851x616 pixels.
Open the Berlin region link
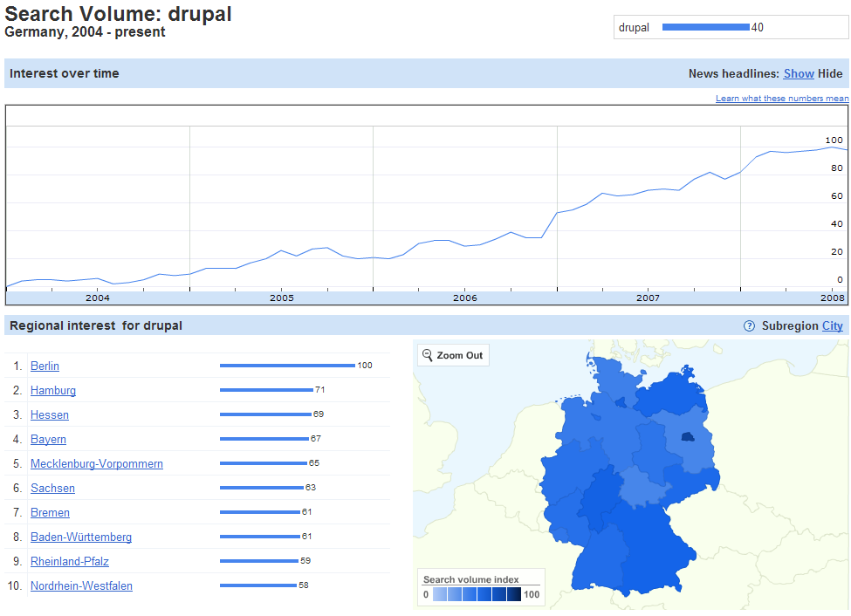(45, 366)
